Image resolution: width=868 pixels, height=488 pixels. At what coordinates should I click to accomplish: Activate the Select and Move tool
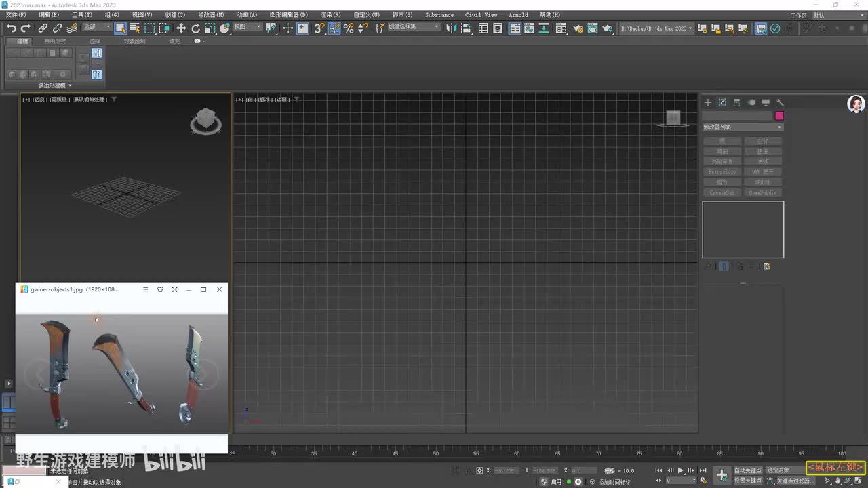(181, 28)
